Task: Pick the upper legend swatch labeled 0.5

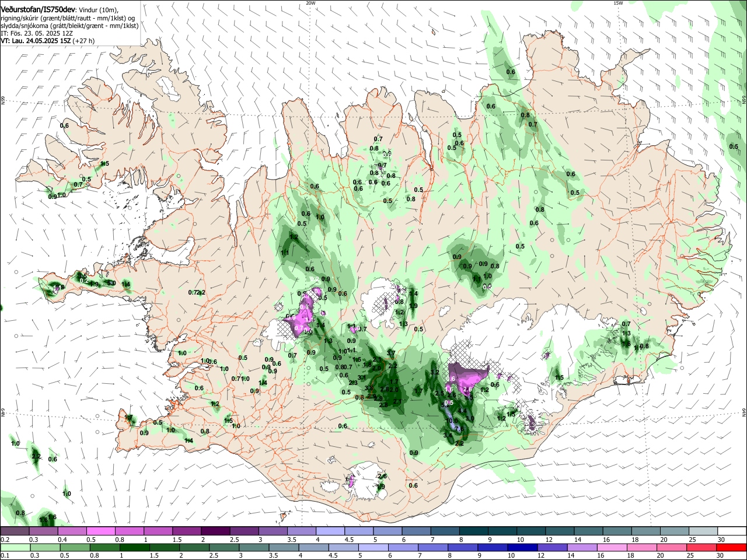Action: [100, 531]
